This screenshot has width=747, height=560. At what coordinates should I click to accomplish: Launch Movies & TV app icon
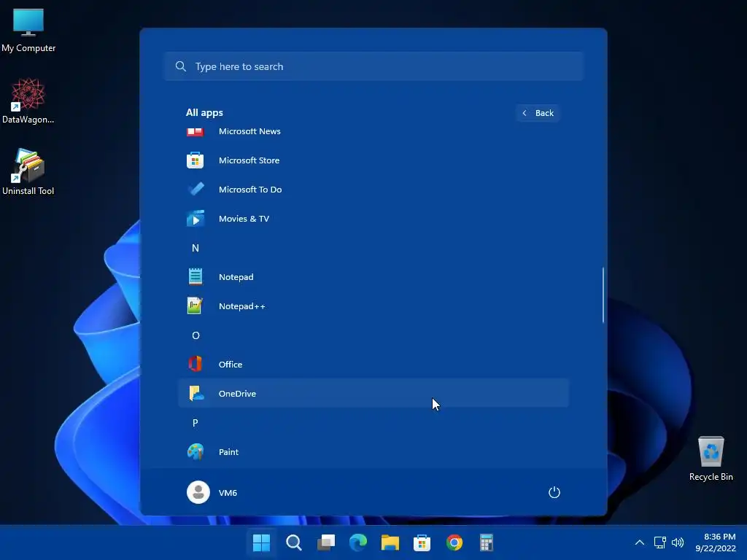pos(196,219)
